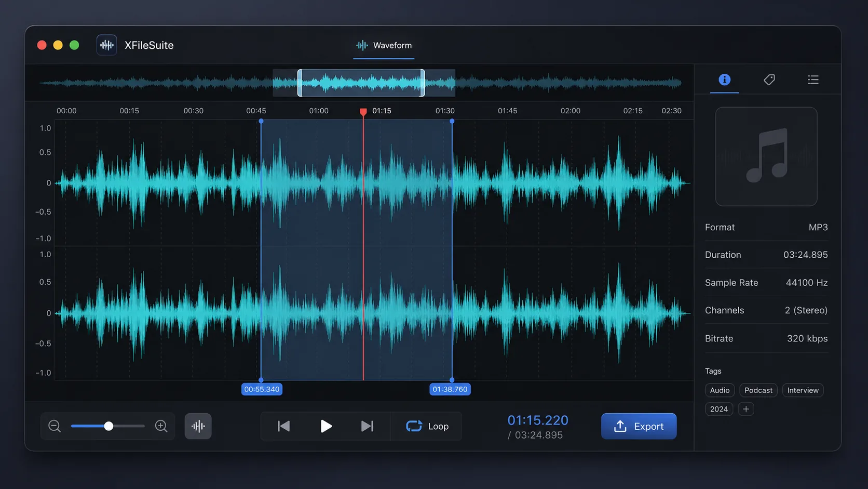Toggle Loop playback
This screenshot has width=868, height=489.
click(427, 426)
